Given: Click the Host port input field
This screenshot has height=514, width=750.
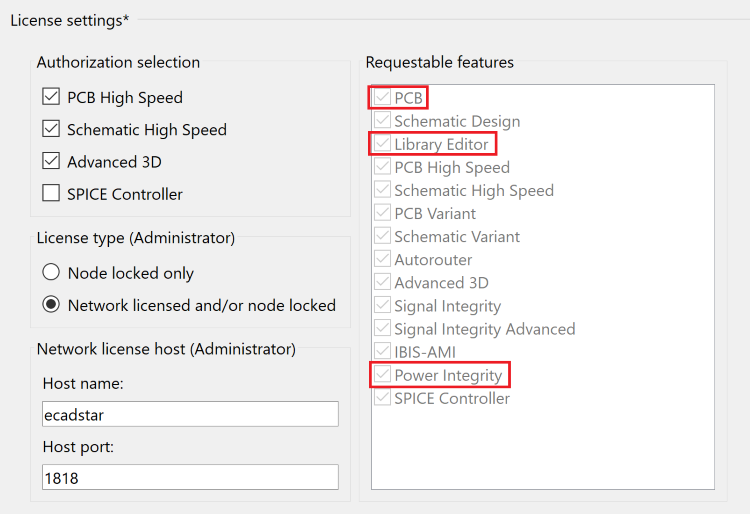Looking at the screenshot, I should pos(190,477).
